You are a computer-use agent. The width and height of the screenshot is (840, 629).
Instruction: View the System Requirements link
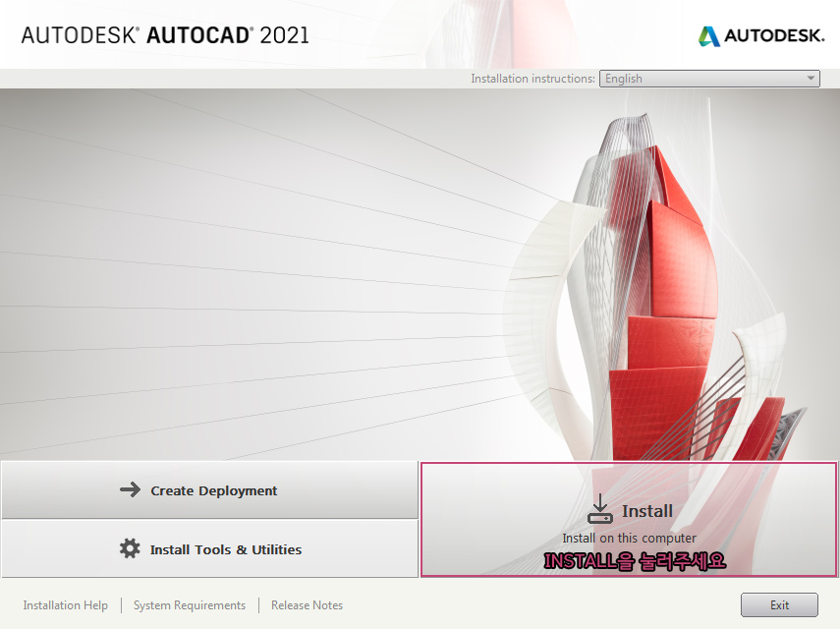pyautogui.click(x=189, y=604)
